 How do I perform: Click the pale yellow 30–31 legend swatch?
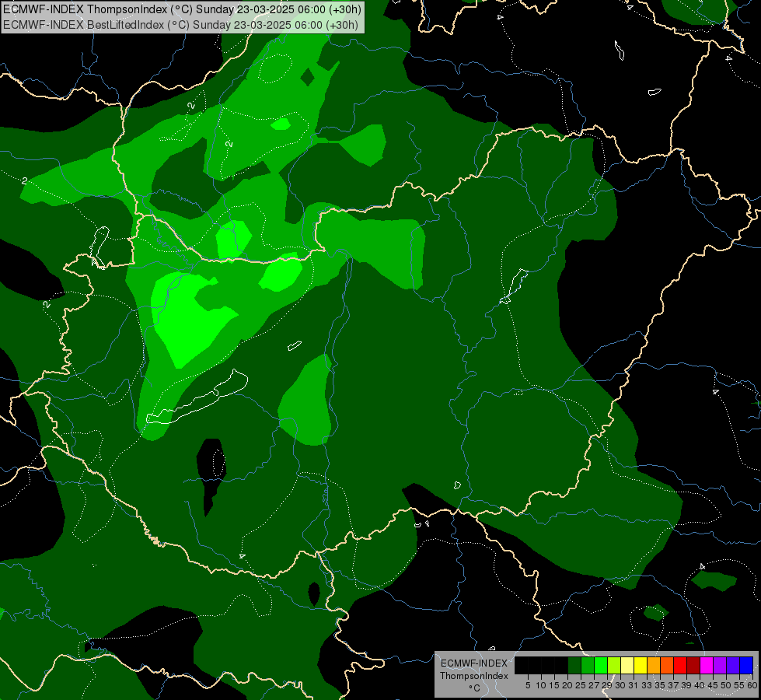click(x=627, y=666)
